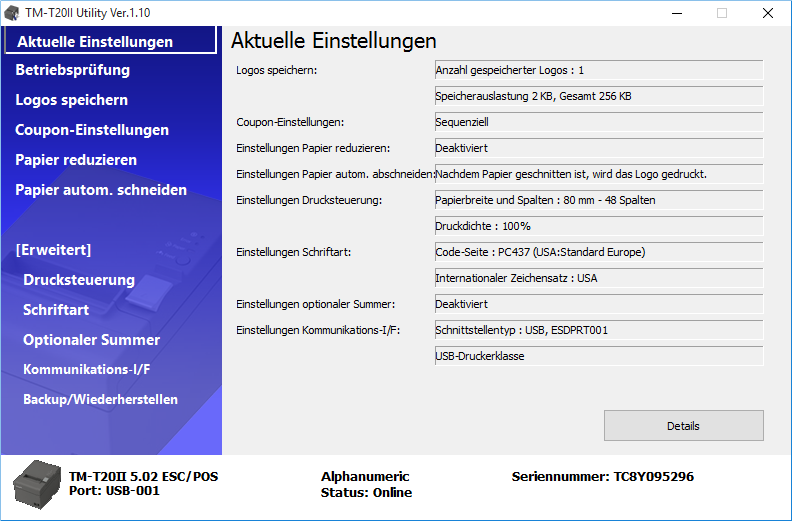792x521 pixels.
Task: Click the Schnittstellentyp USB field
Action: [598, 330]
